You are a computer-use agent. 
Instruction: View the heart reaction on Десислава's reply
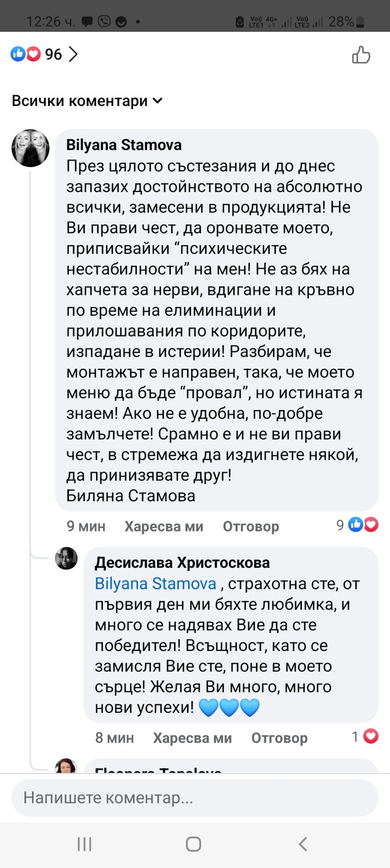click(x=366, y=737)
